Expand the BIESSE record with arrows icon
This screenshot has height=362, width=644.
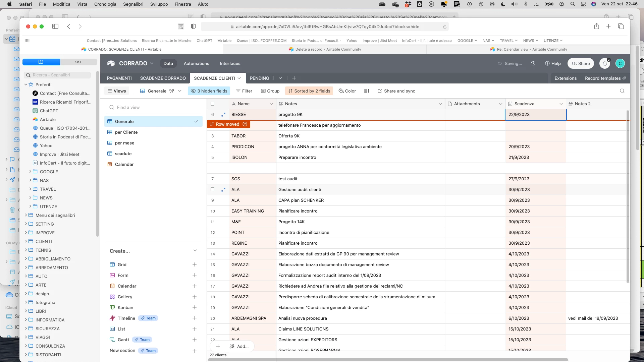point(223,115)
